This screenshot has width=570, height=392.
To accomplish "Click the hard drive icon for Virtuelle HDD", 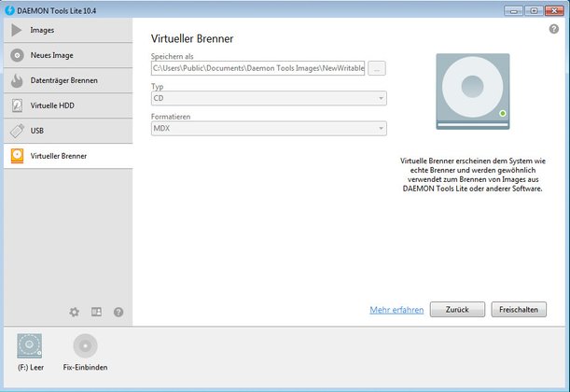I will [17, 105].
